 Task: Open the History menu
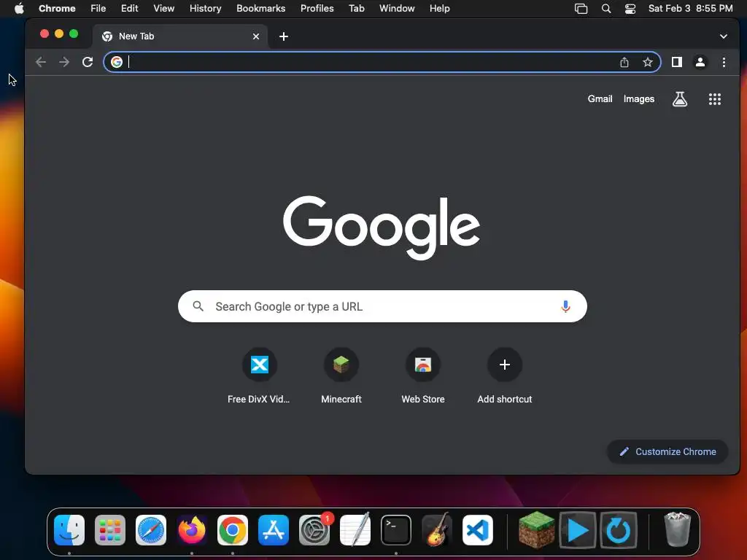205,9
